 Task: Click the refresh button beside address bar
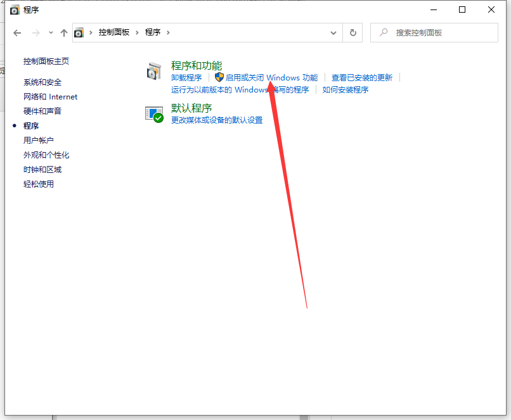353,32
